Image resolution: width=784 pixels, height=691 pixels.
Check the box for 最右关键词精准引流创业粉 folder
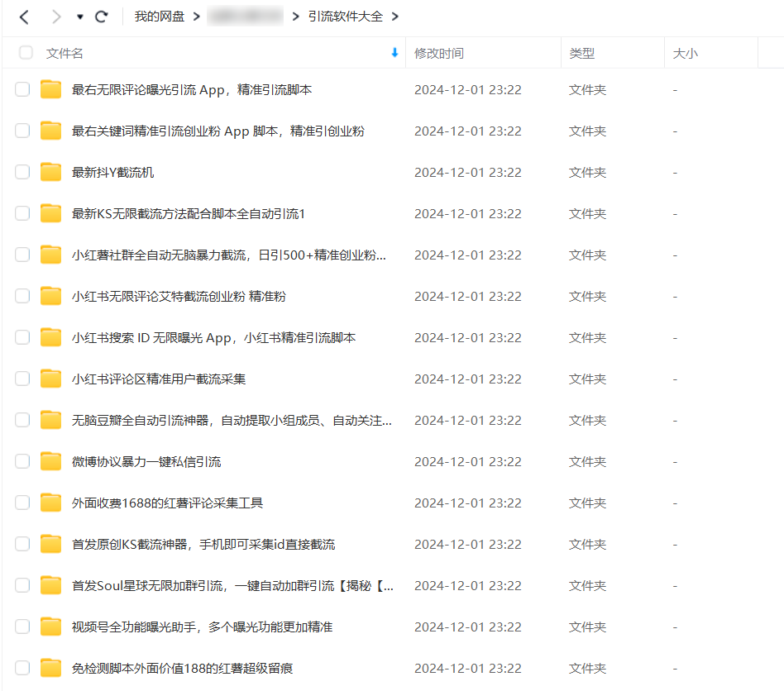click(22, 131)
